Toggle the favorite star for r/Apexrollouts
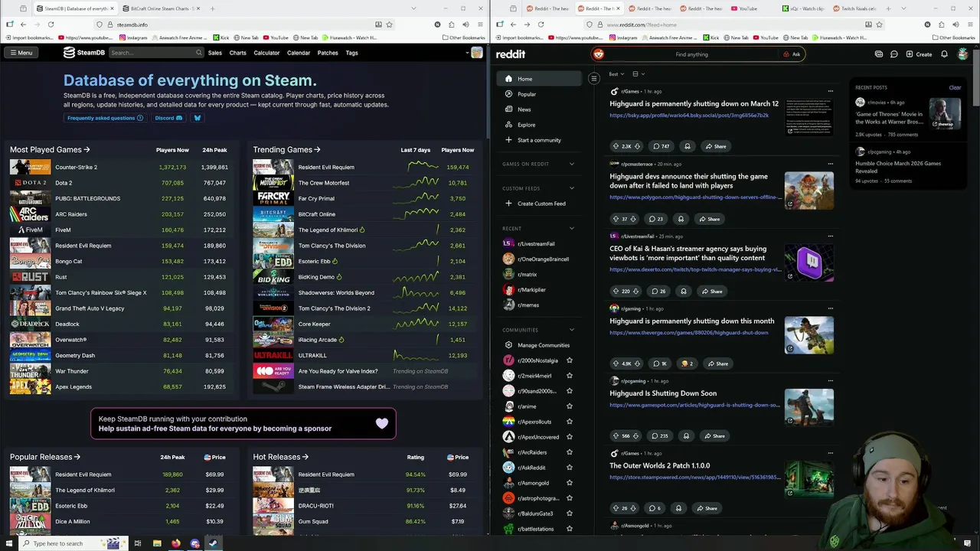 point(569,422)
